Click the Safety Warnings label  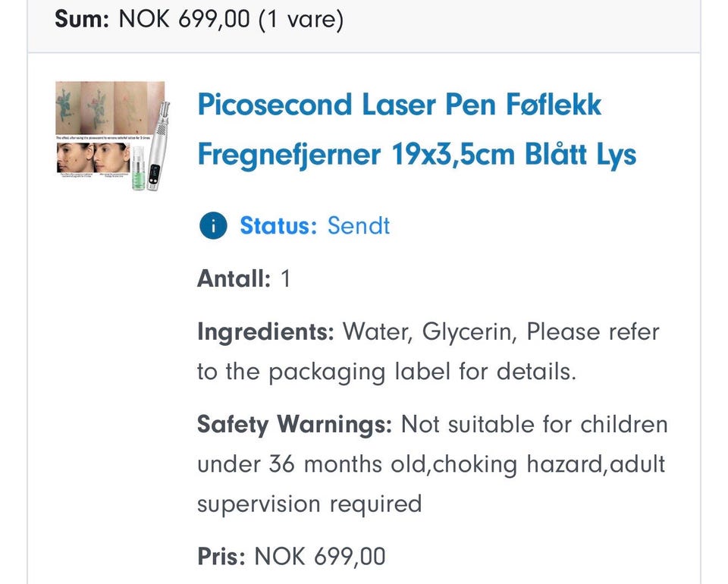coord(293,424)
